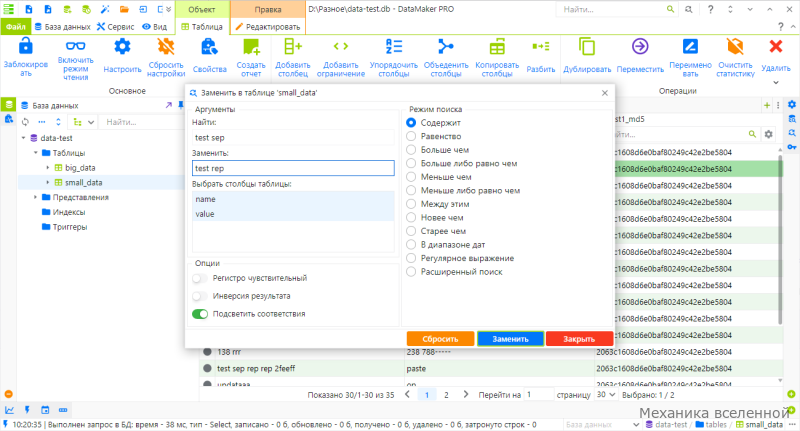The width and height of the screenshot is (800, 431).
Task: Collapse the data-test tree node
Action: click(x=23, y=138)
